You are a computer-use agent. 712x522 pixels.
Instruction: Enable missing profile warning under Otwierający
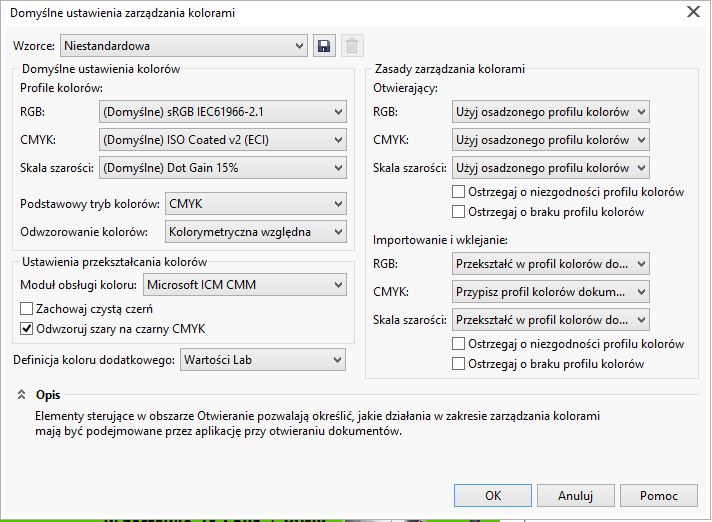459,212
